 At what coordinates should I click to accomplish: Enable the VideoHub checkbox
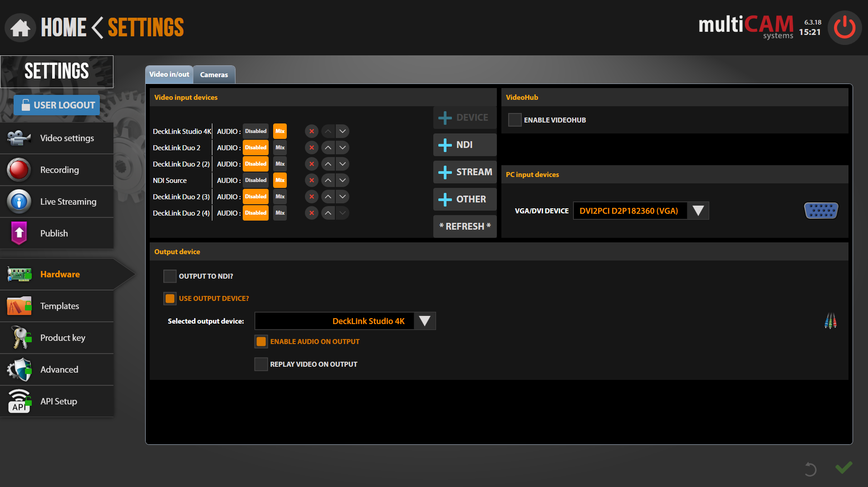coord(515,120)
